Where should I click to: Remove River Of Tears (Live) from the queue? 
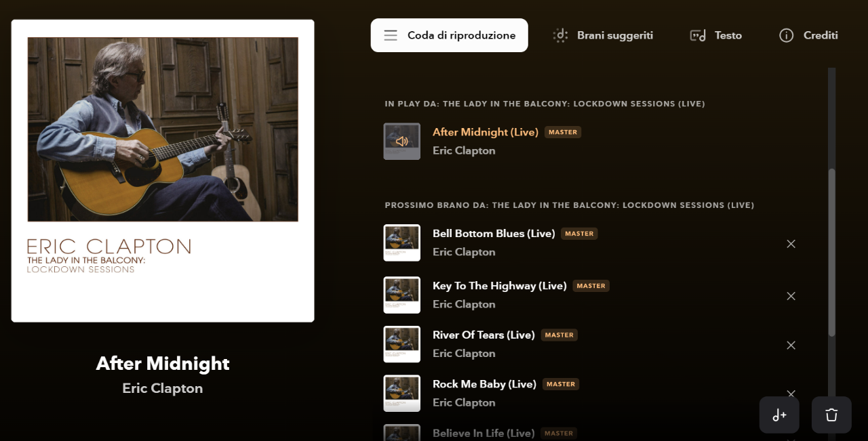791,345
